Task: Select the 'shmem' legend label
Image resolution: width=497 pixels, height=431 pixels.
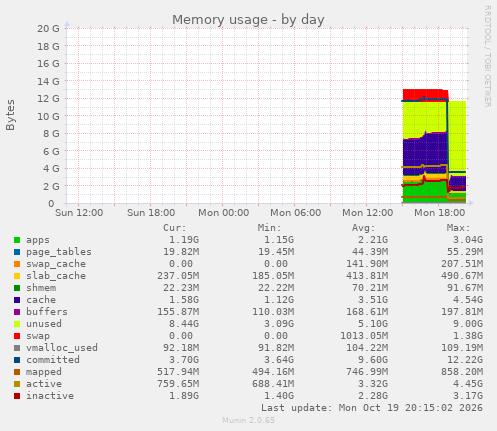Action: pyautogui.click(x=41, y=288)
